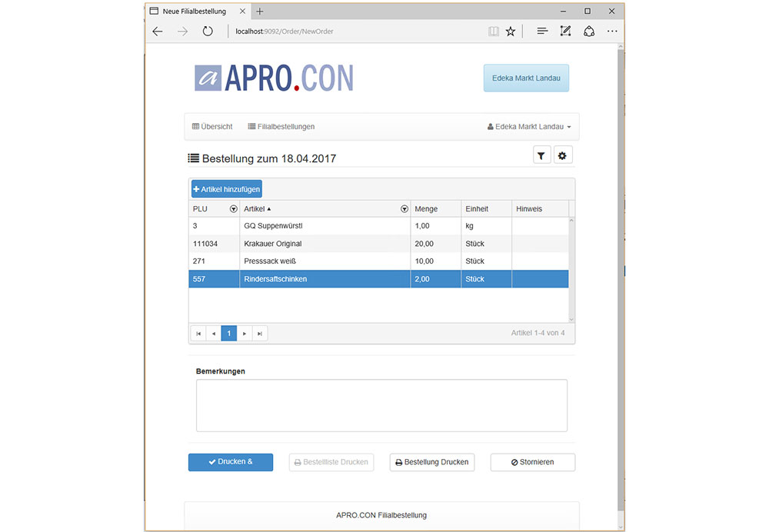Go to the last page of the table

(260, 334)
